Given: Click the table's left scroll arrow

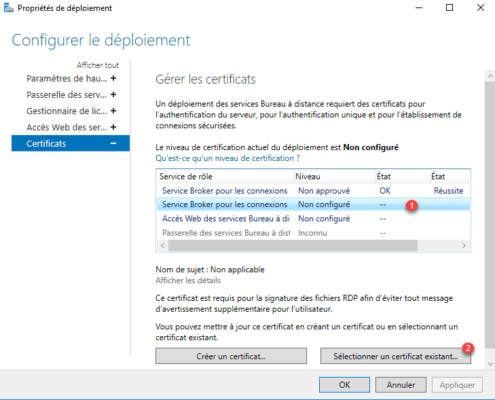Looking at the screenshot, I should click(163, 246).
